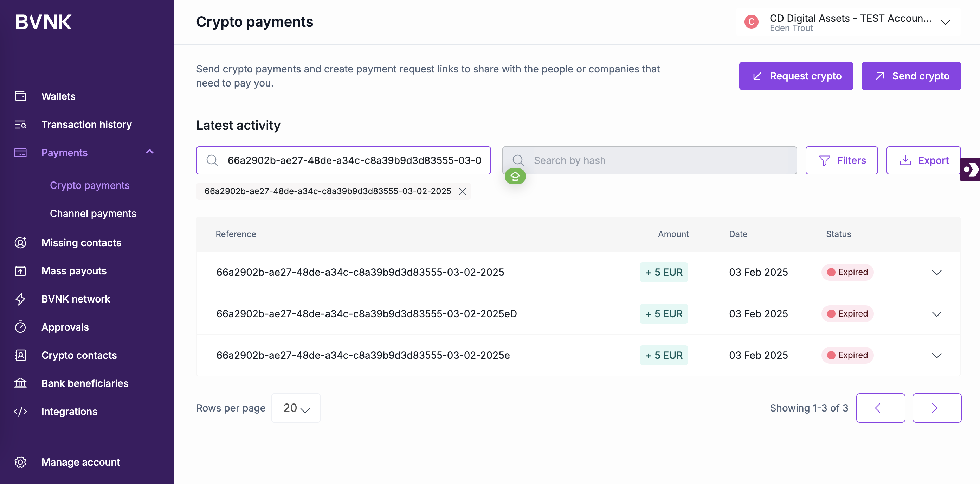Open Transaction history
Image resolution: width=980 pixels, height=484 pixels.
coord(87,124)
